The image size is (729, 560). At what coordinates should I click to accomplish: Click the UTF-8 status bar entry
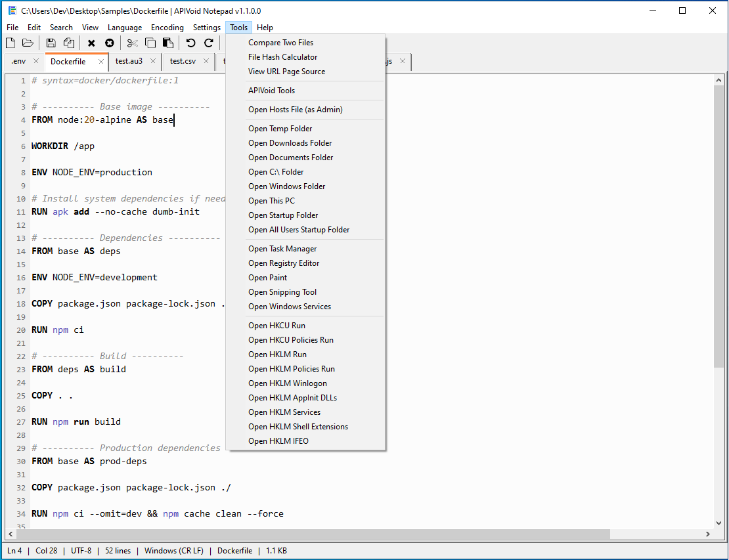coord(81,551)
